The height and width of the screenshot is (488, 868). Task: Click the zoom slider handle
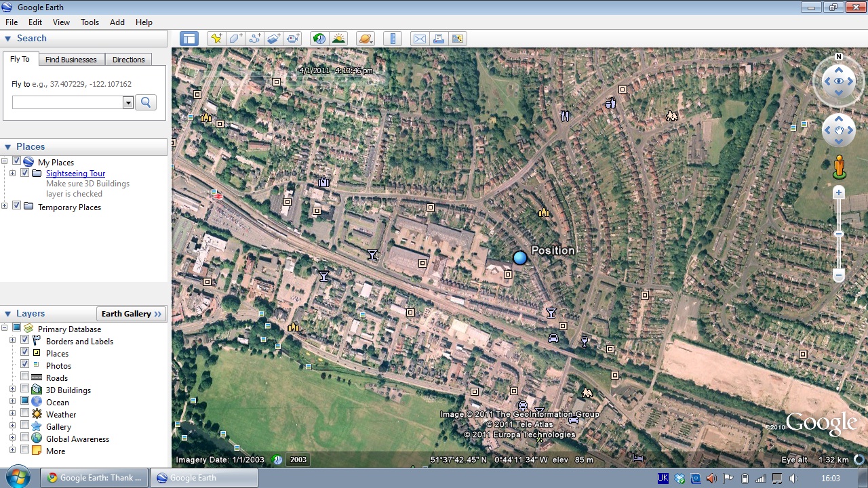coord(839,234)
